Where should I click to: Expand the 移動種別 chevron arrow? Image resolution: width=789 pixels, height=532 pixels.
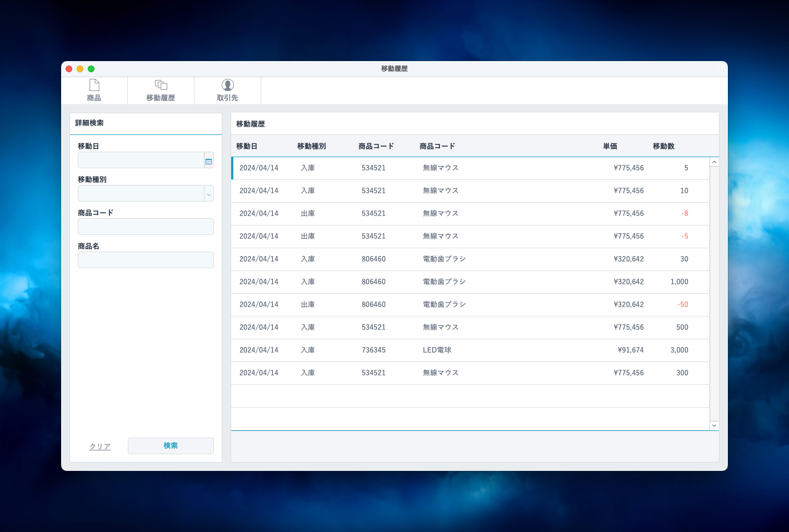click(208, 193)
